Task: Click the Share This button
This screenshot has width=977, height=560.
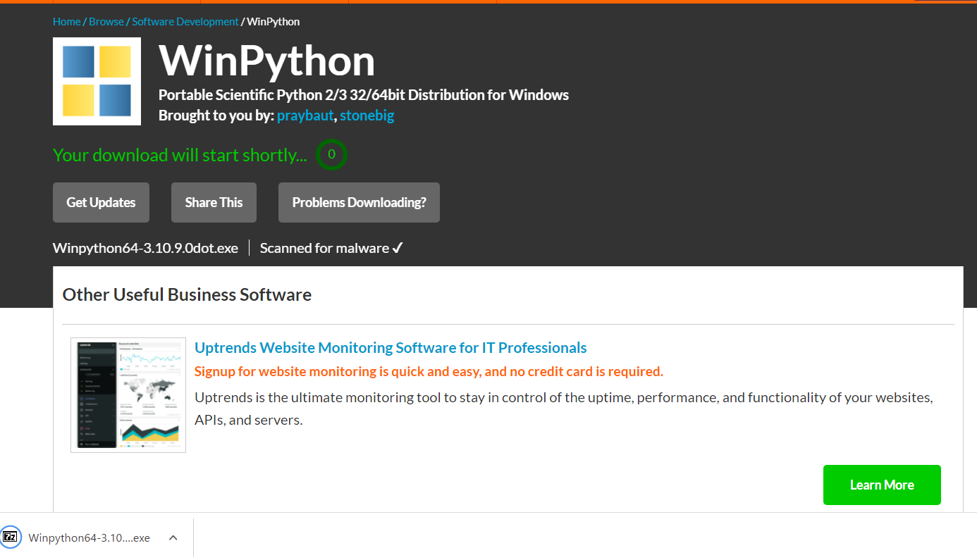Action: pos(214,202)
